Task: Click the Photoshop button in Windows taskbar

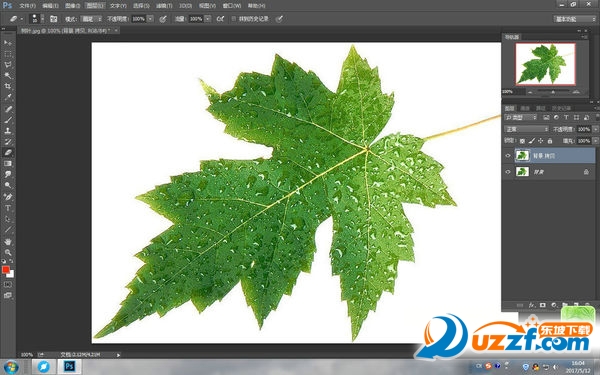Action: coord(69,366)
